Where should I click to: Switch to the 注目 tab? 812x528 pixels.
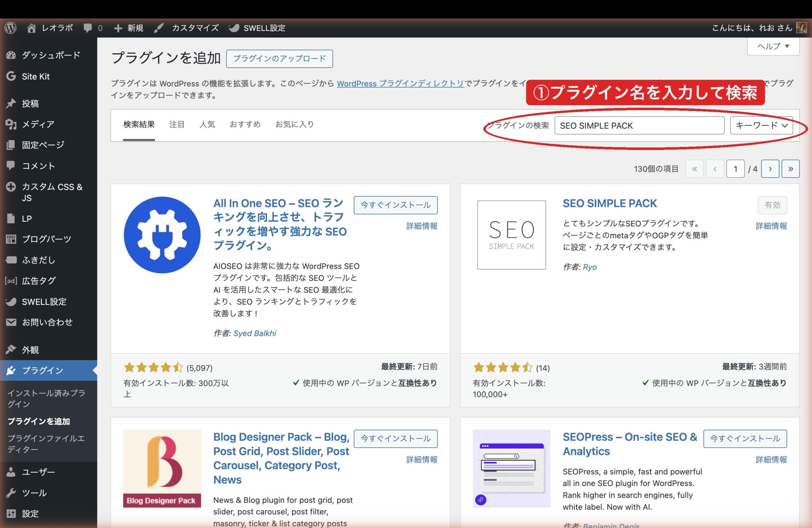(177, 125)
